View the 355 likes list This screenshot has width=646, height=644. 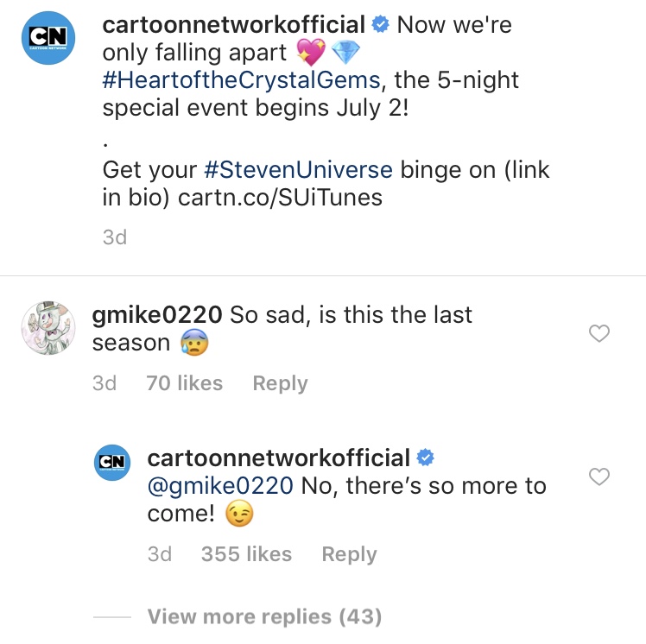point(246,554)
